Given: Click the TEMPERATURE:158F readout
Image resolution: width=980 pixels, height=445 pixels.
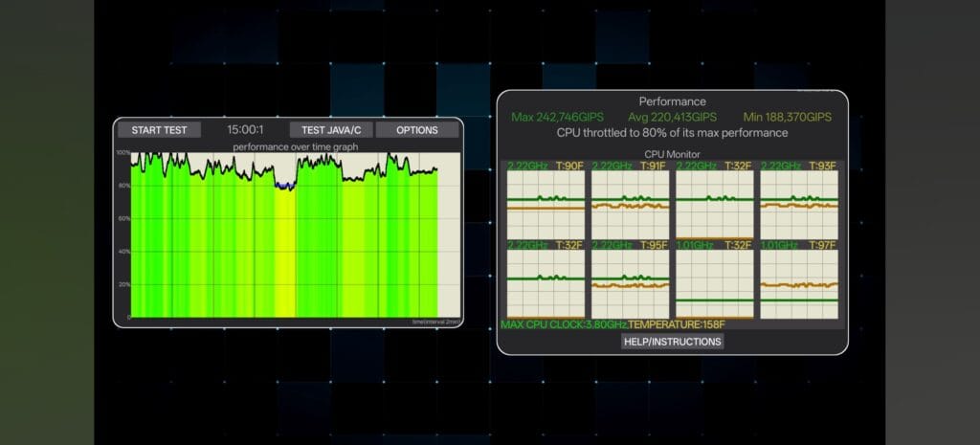Looking at the screenshot, I should point(675,324).
